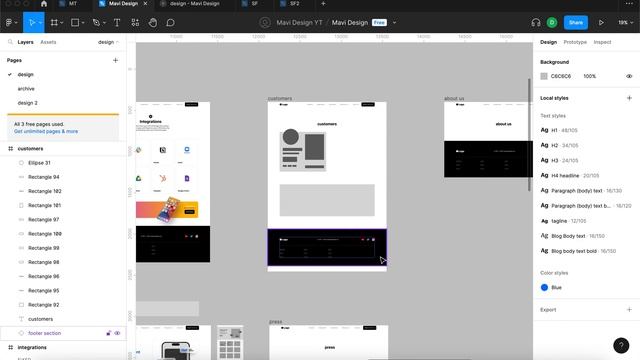Open shape tools dropdown arrow
Viewport: 640px width, 360px height.
pyautogui.click(x=83, y=23)
